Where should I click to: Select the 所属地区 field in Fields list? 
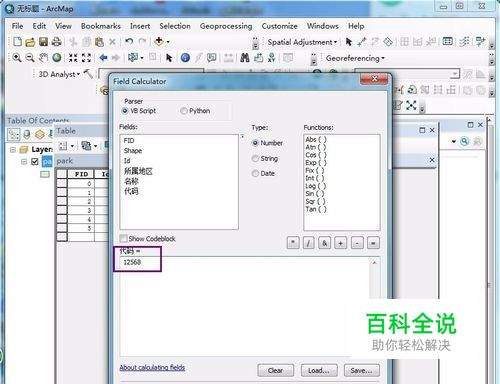click(x=138, y=171)
